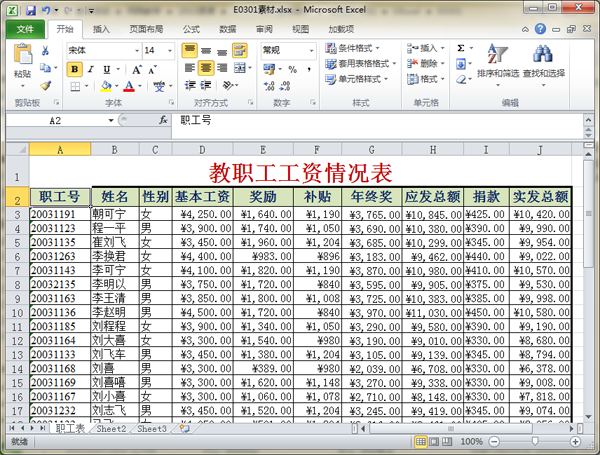Switch to Sheet2 worksheet tab
600x455 pixels.
point(111,429)
